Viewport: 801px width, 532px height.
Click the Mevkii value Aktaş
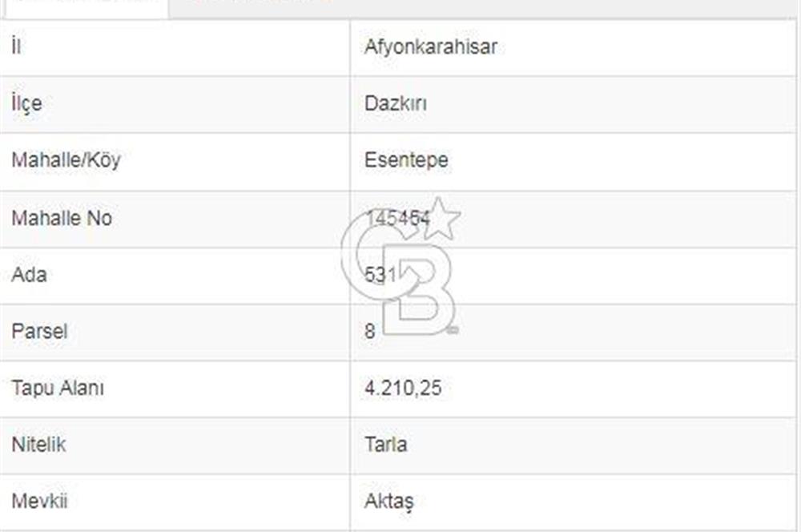click(389, 502)
